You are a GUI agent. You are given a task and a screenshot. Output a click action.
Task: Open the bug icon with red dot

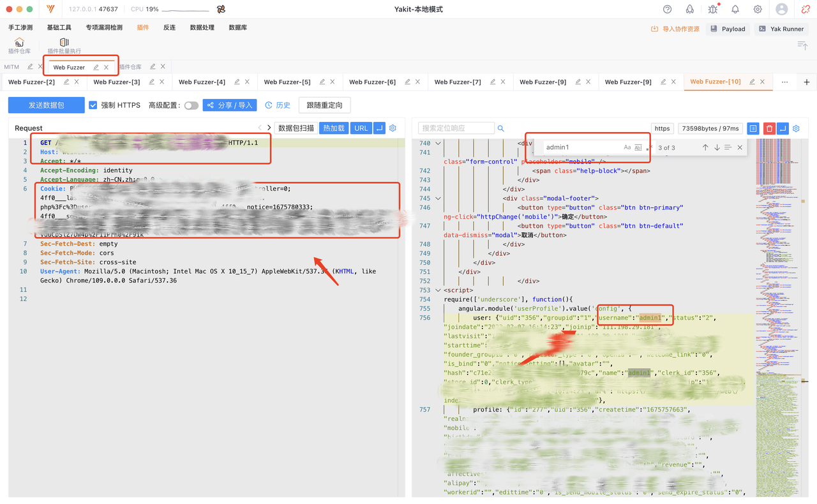[713, 10]
